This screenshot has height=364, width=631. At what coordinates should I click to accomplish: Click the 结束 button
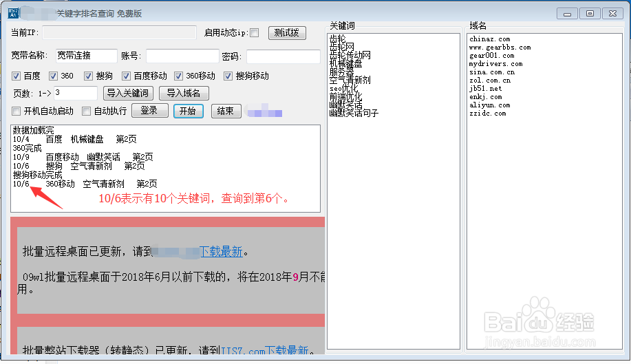tap(226, 111)
